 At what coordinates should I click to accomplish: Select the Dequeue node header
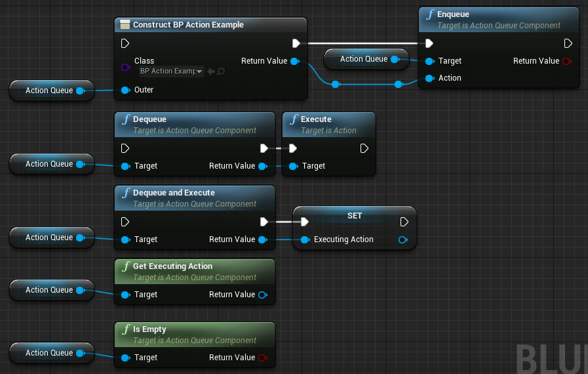point(195,125)
